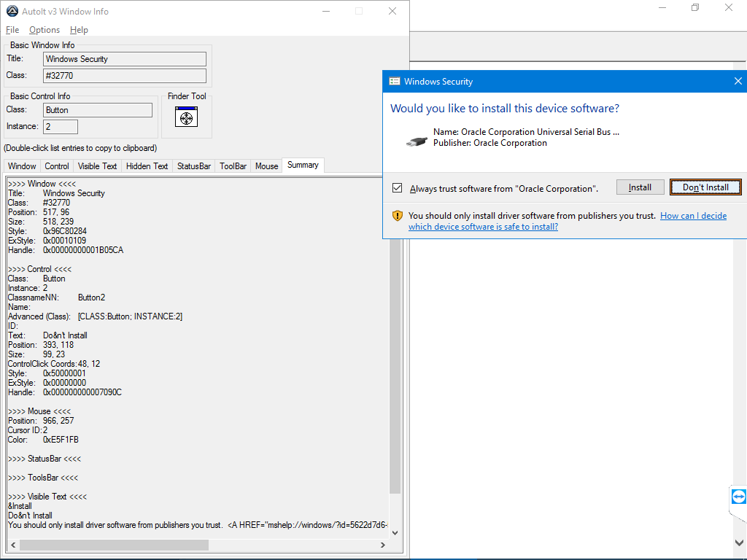Click the summary scroll right arrow
Viewport: 747px width, 560px height.
click(x=382, y=545)
